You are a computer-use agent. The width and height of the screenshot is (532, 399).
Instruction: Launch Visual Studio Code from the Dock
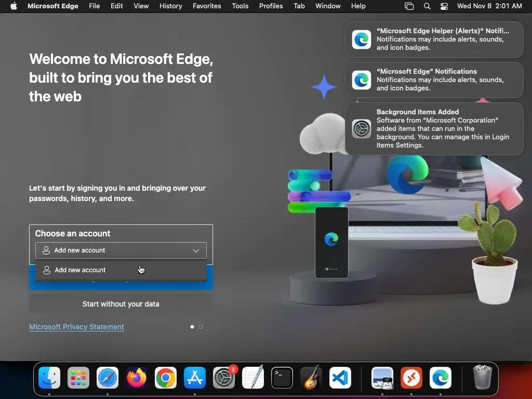coord(340,378)
